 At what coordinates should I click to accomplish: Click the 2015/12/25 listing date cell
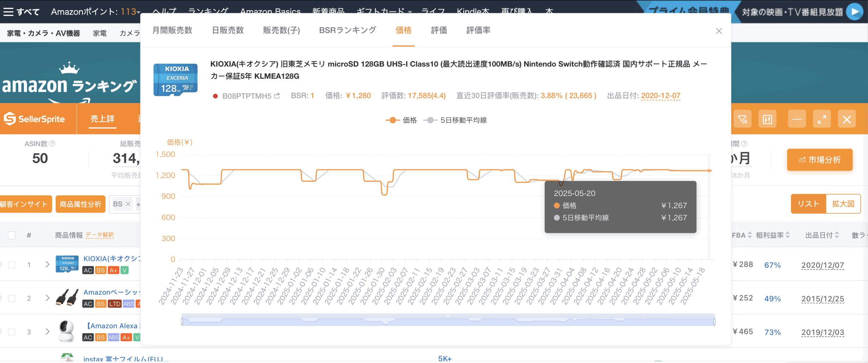coord(823,299)
